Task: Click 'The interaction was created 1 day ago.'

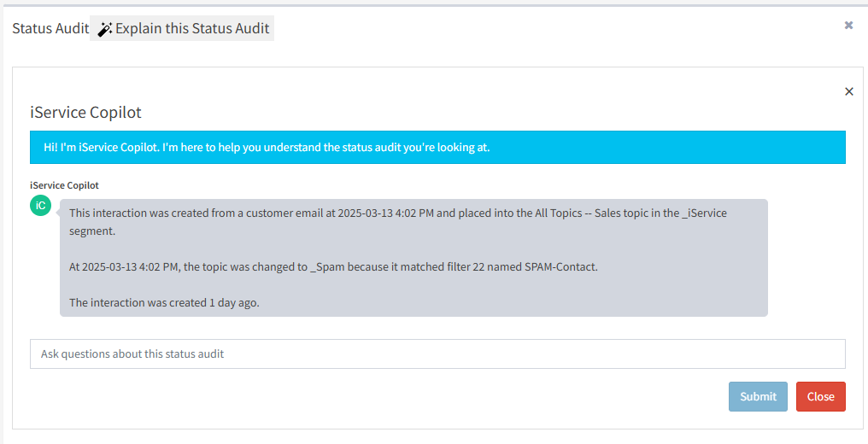Action: [164, 302]
